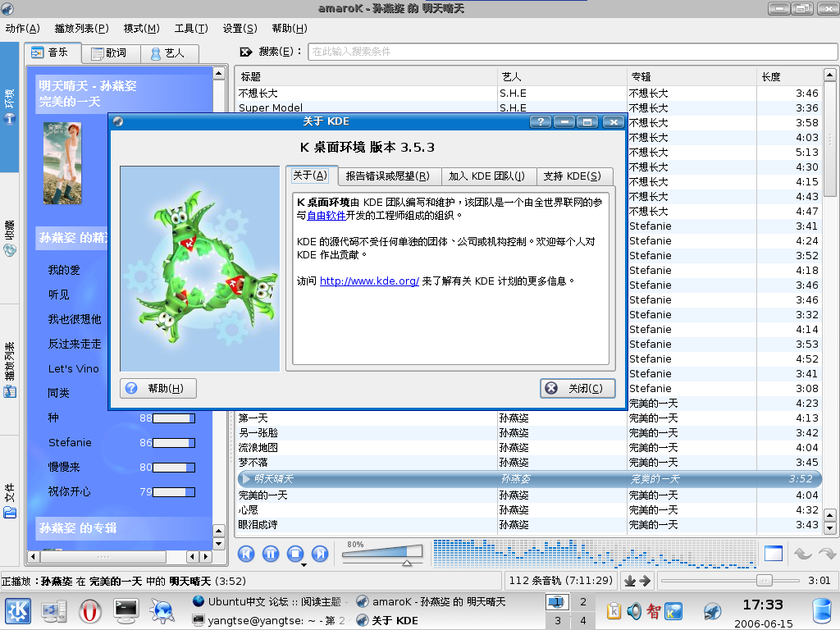Open the 收藏 collection sidebar tab
This screenshot has height=630, width=840.
point(10,239)
